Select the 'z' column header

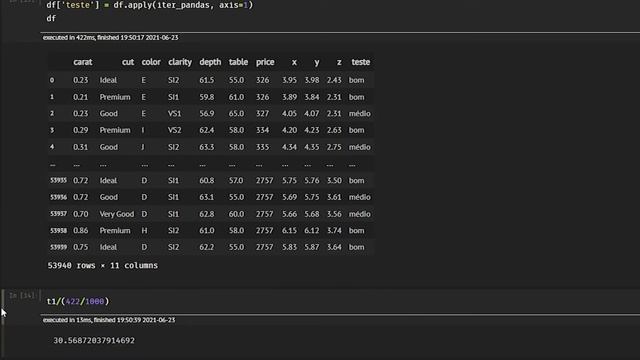pyautogui.click(x=339, y=62)
